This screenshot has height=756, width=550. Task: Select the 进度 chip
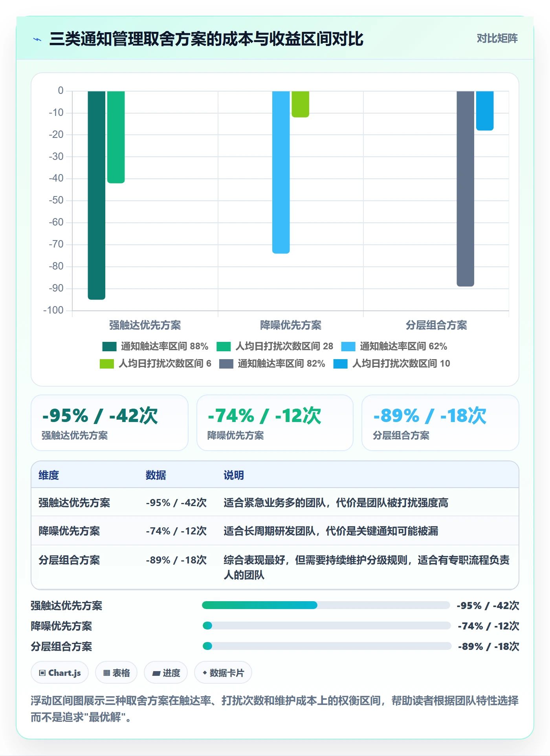(166, 673)
